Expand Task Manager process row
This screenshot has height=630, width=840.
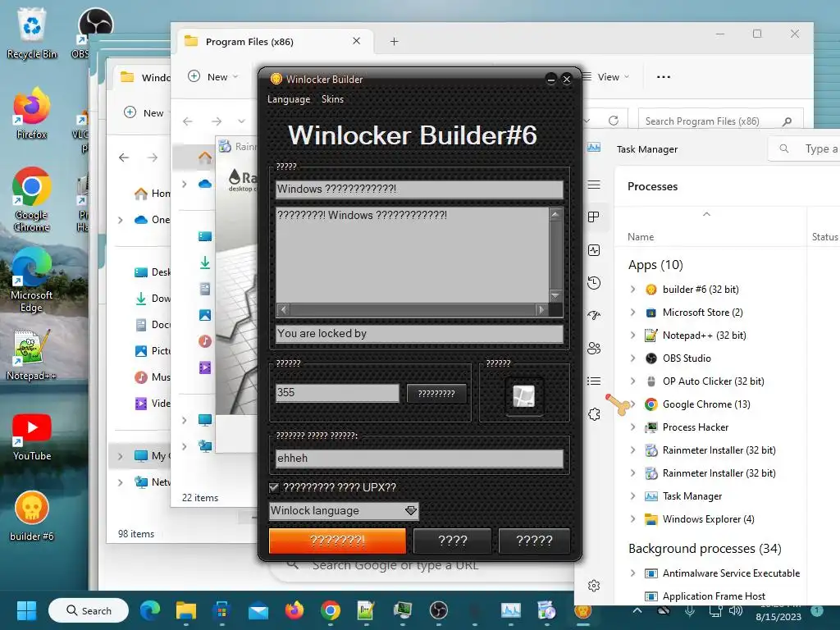coord(632,496)
